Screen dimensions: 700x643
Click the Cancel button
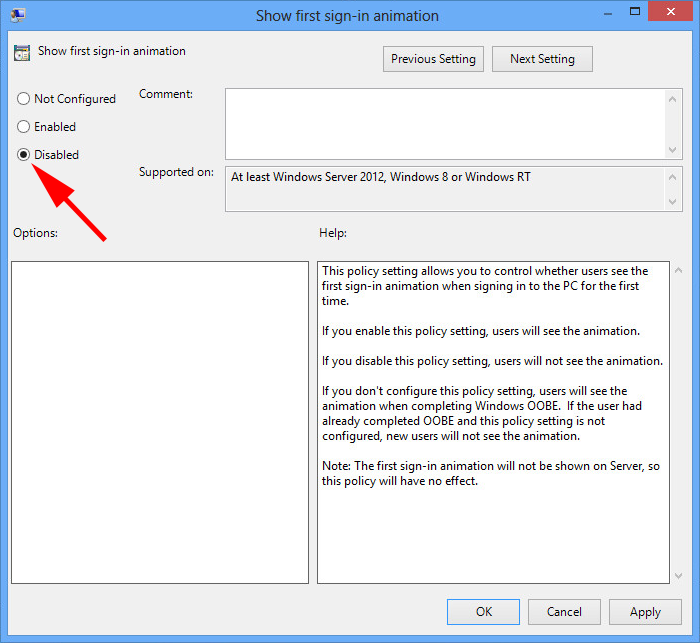[x=564, y=612]
